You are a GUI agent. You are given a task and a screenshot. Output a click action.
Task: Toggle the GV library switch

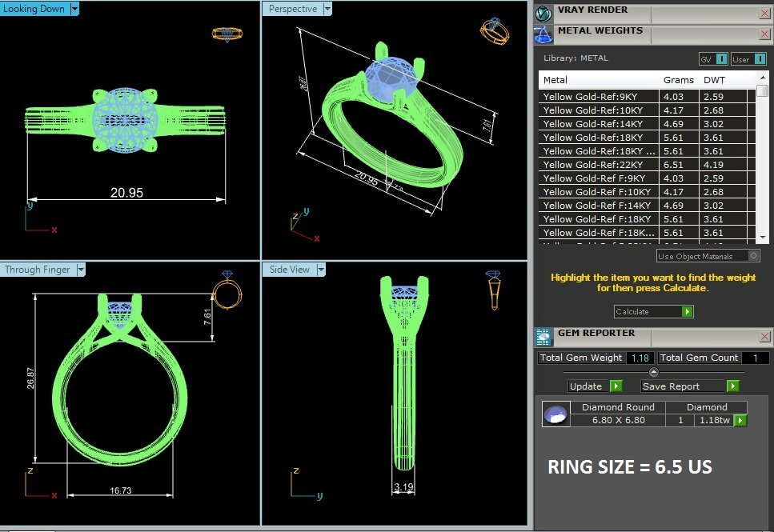721,59
